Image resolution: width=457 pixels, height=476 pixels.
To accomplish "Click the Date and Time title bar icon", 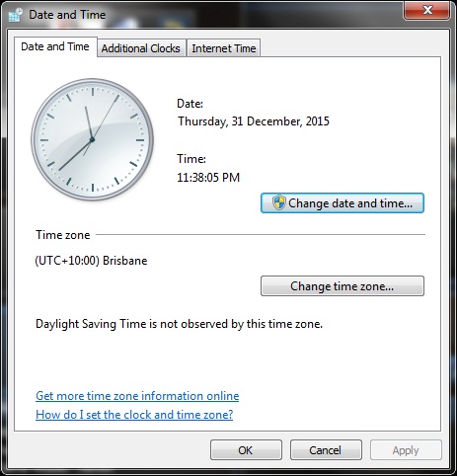I will (x=16, y=15).
